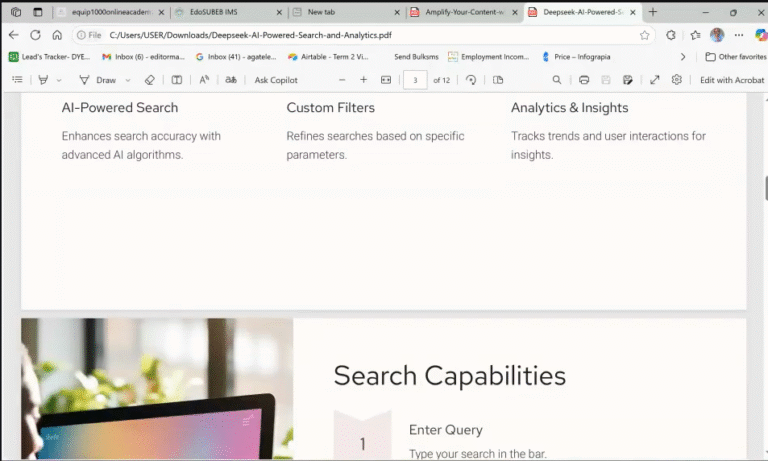768x461 pixels.
Task: Open the favorites list icon
Action: pyautogui.click(x=695, y=35)
